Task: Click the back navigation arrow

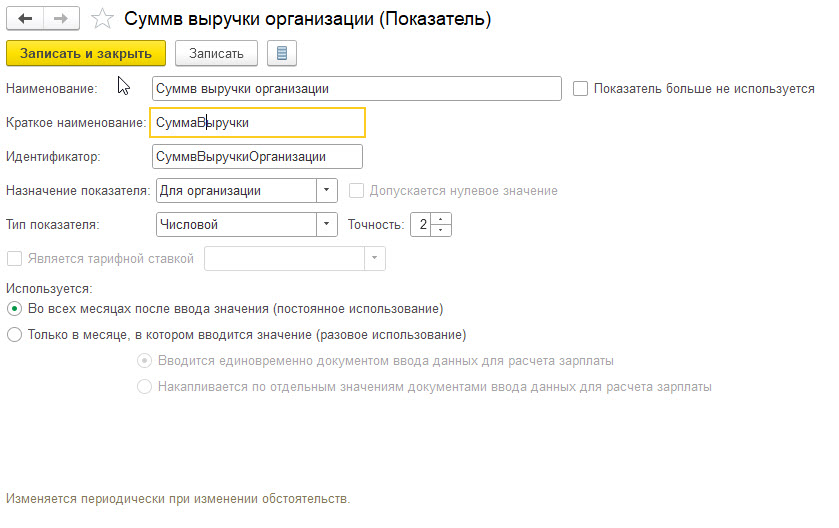Action: (25, 19)
